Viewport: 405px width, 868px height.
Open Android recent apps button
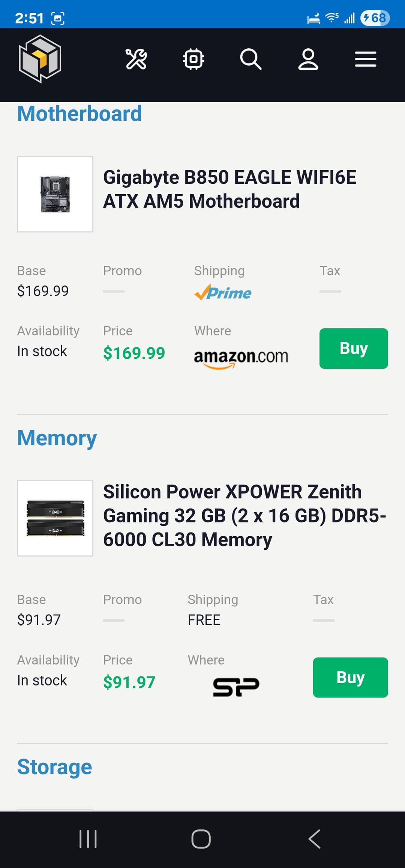[x=88, y=839]
